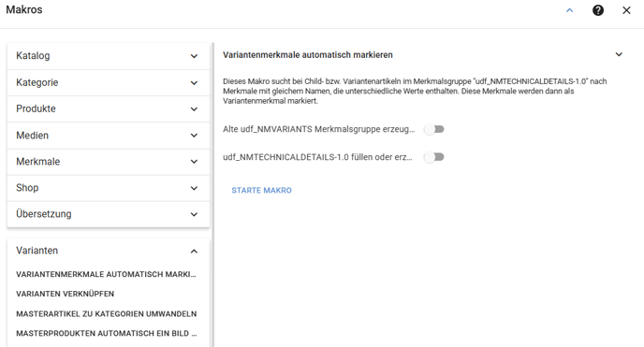Expand the Katalog chevron
This screenshot has height=347, width=644.
194,56
